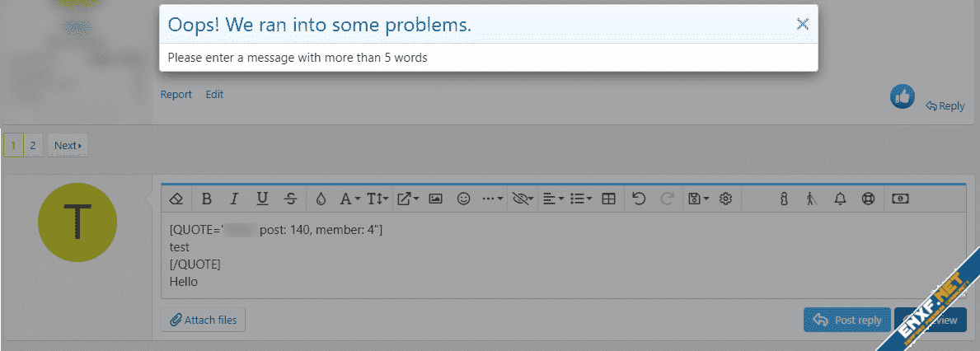The width and height of the screenshot is (980, 351).
Task: Toggle bold formatting in editor
Action: click(207, 199)
